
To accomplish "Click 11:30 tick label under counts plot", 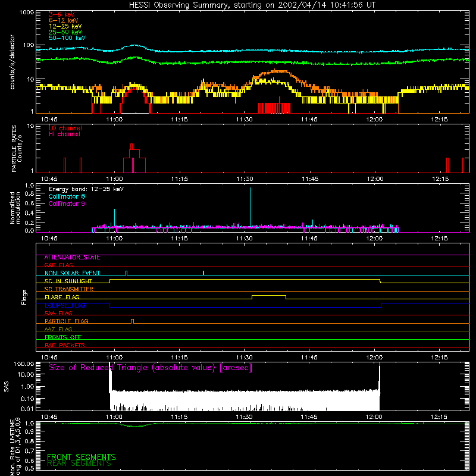I will coord(245,120).
